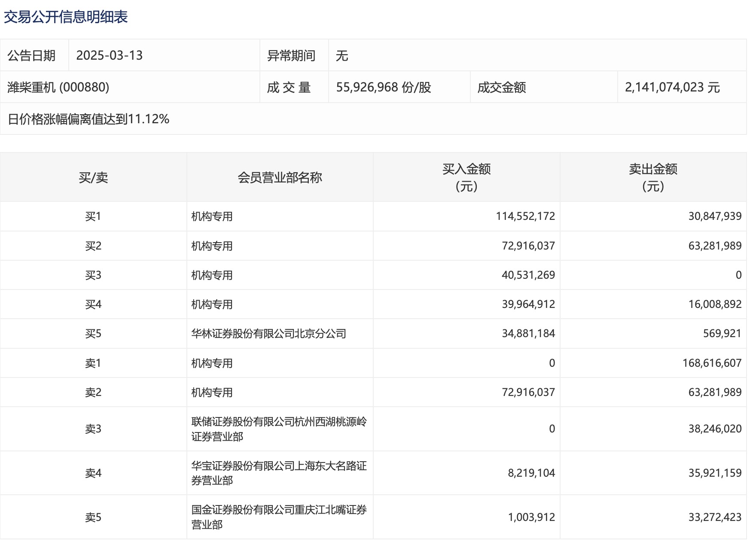Click sell amount 0 in 买3 row

pos(738,275)
